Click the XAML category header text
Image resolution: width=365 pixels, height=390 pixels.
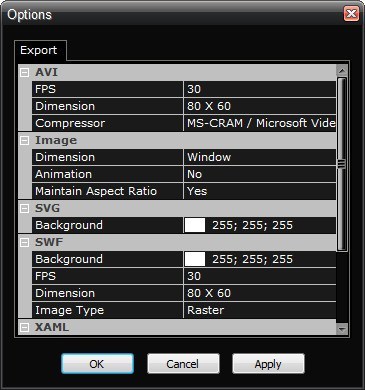click(52, 327)
